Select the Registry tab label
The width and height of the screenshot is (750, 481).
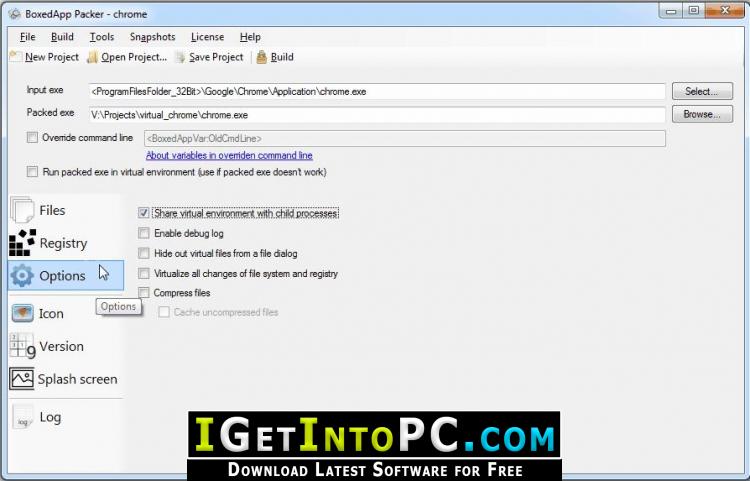click(63, 243)
